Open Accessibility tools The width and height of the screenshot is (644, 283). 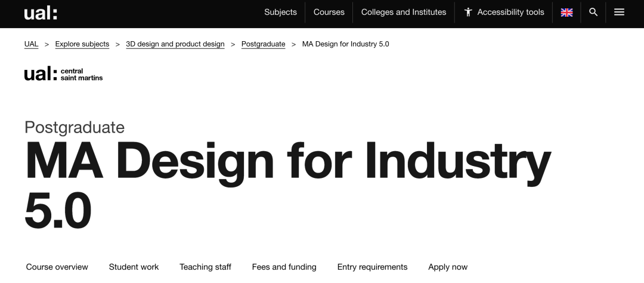click(504, 13)
